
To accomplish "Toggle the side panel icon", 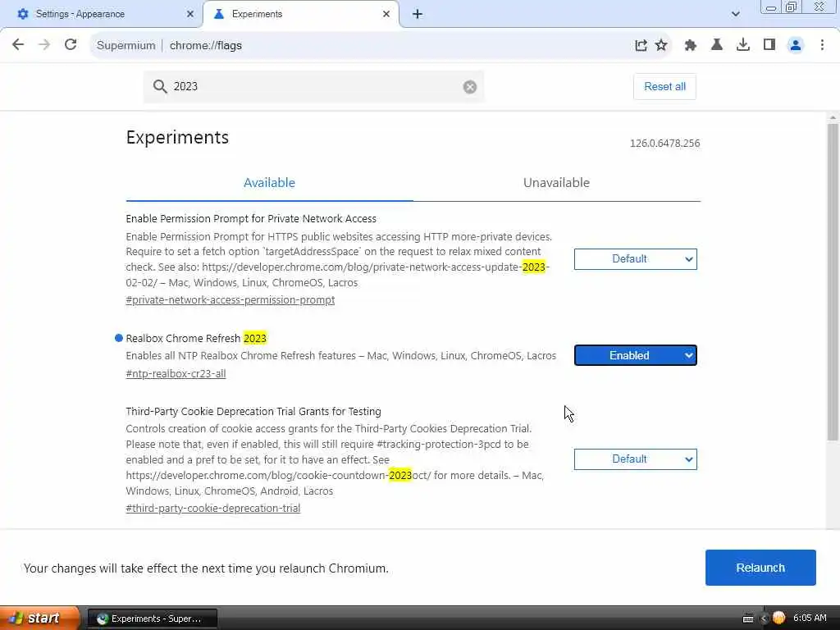I will 769,45.
